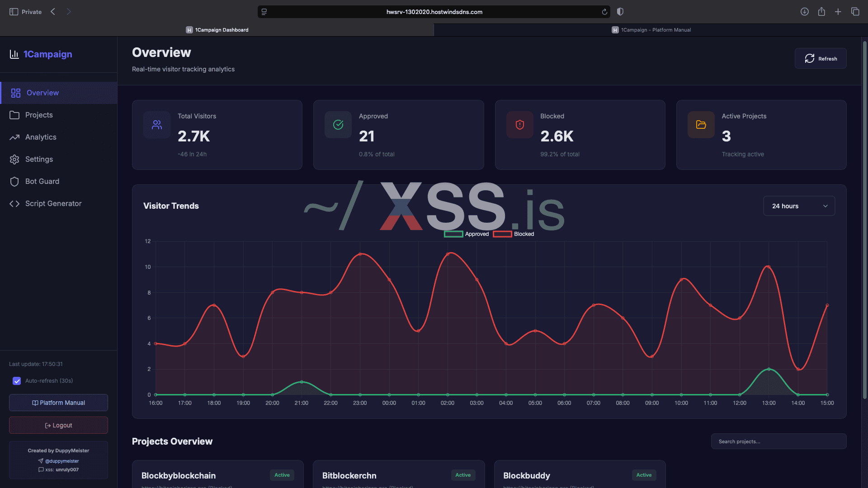Collapse the browser sidebar panel
Screen dimensions: 868x488
[13, 12]
